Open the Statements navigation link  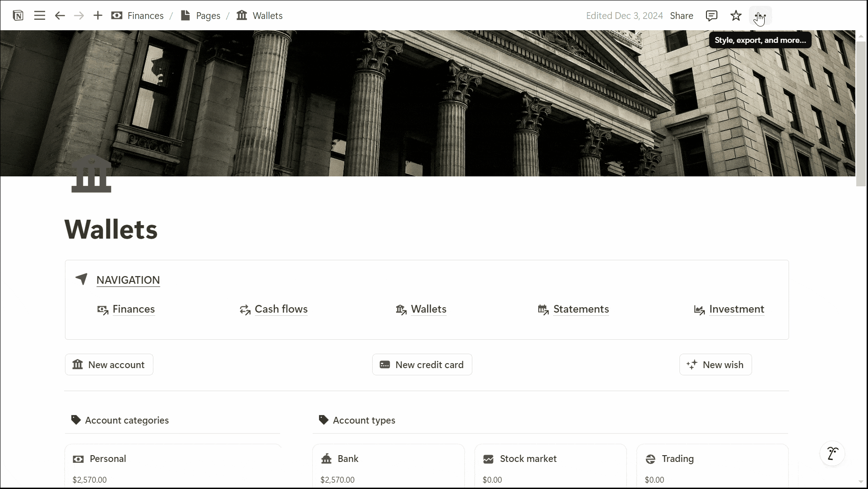tap(573, 309)
